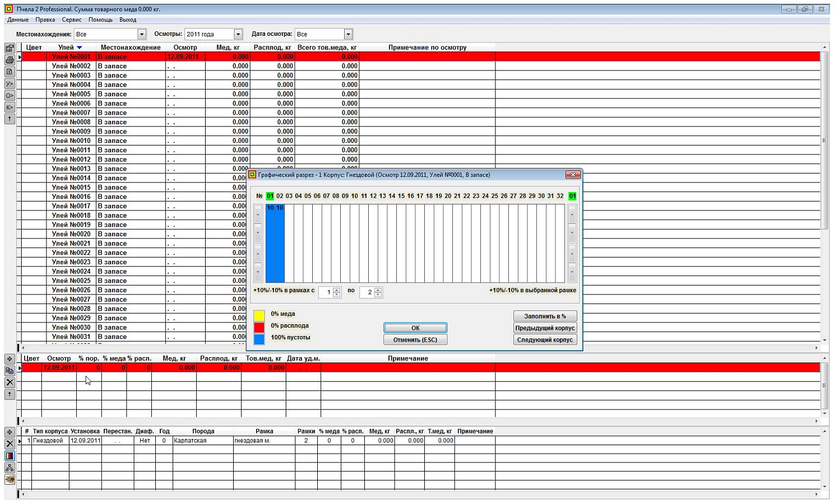
Task: Click frame number 16 in dialog header
Action: point(410,196)
